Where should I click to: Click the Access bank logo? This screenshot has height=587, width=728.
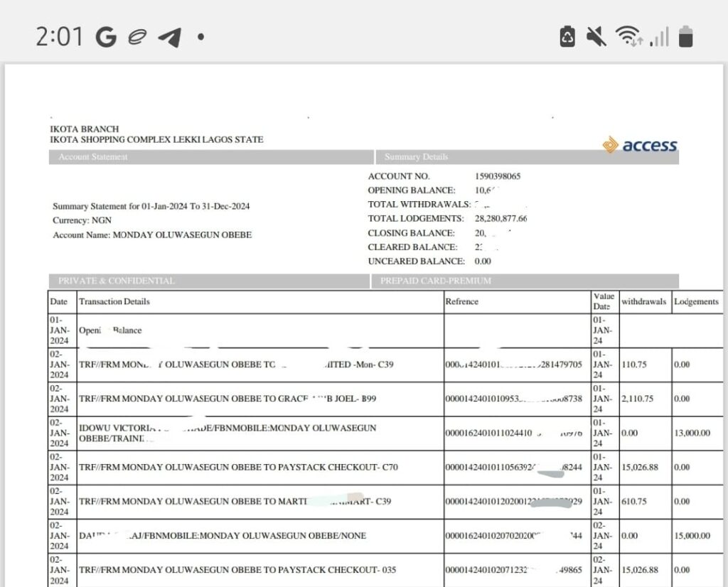[640, 145]
